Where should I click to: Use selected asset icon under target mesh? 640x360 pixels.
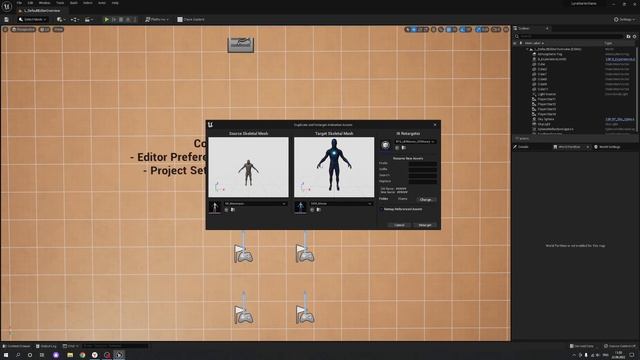pos(312,210)
